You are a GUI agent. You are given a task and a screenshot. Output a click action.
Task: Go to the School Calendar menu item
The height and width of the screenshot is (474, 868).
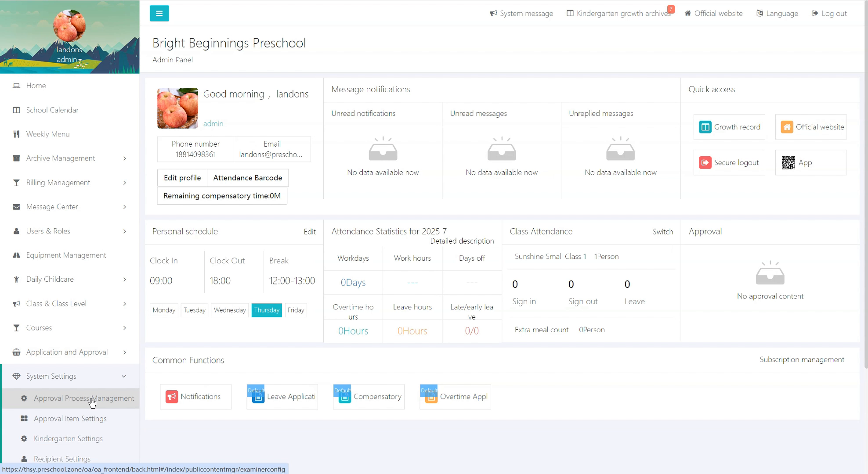(52, 110)
